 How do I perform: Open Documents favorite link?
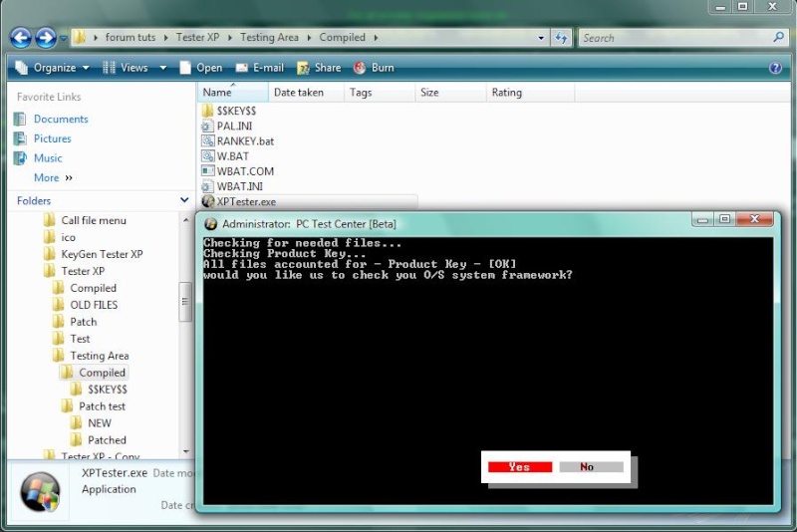[61, 119]
